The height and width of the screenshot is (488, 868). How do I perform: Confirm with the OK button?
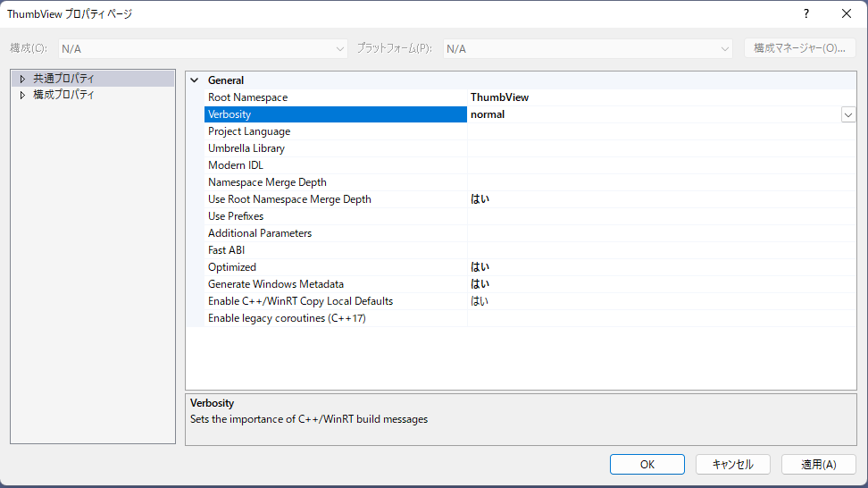[x=647, y=464]
